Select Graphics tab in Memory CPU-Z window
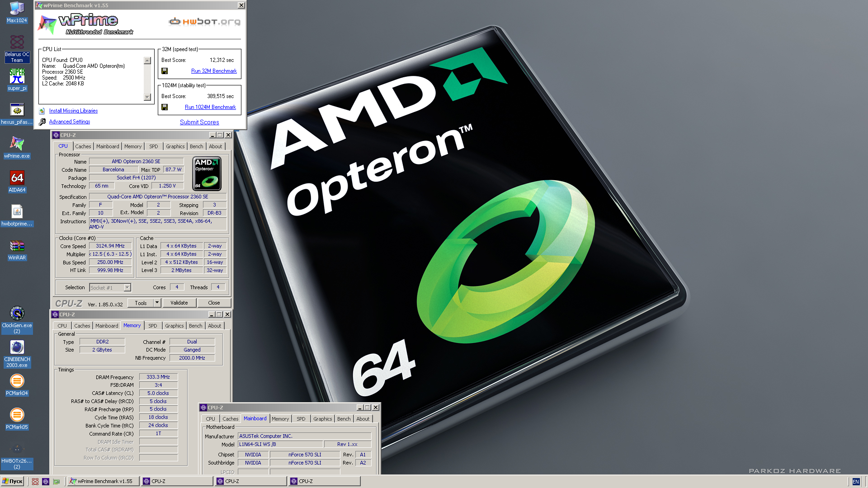 point(174,326)
